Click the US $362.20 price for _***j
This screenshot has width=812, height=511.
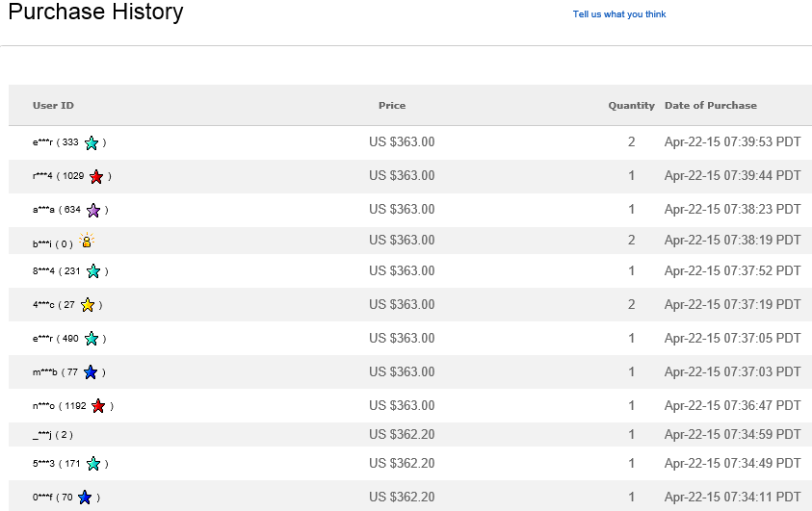(402, 434)
